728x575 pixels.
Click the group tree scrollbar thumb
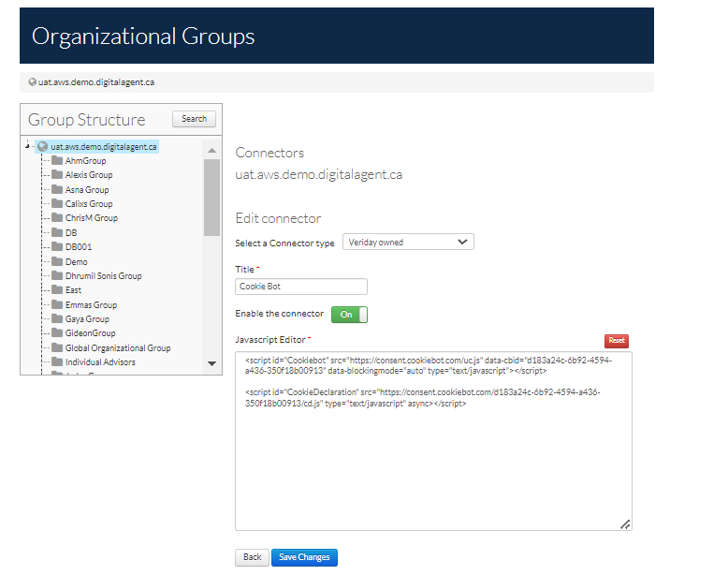tap(211, 198)
